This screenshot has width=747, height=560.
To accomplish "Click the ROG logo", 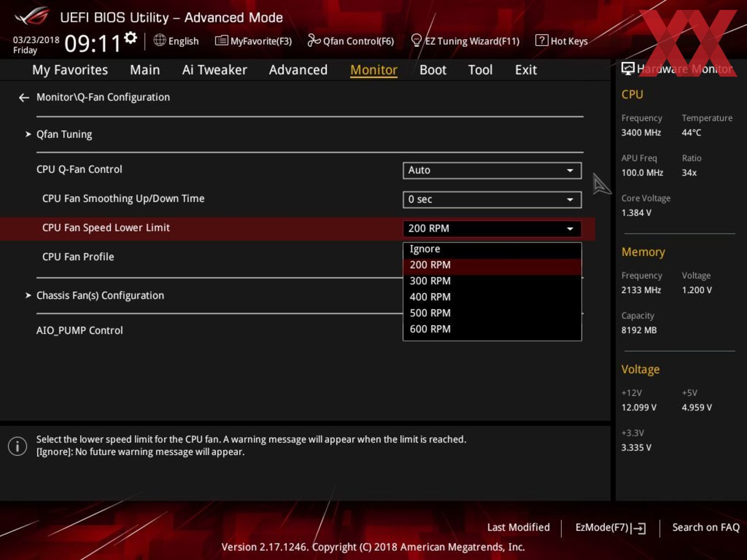I will click(31, 16).
